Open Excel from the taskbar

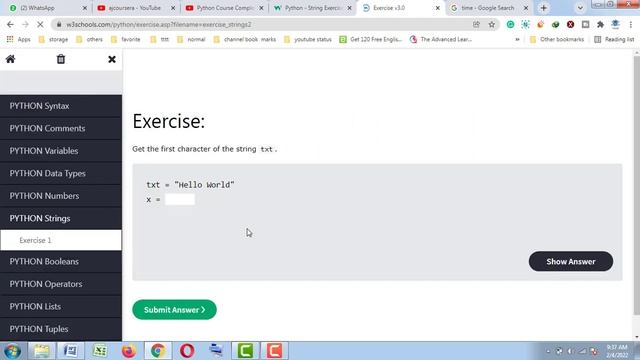(x=100, y=351)
